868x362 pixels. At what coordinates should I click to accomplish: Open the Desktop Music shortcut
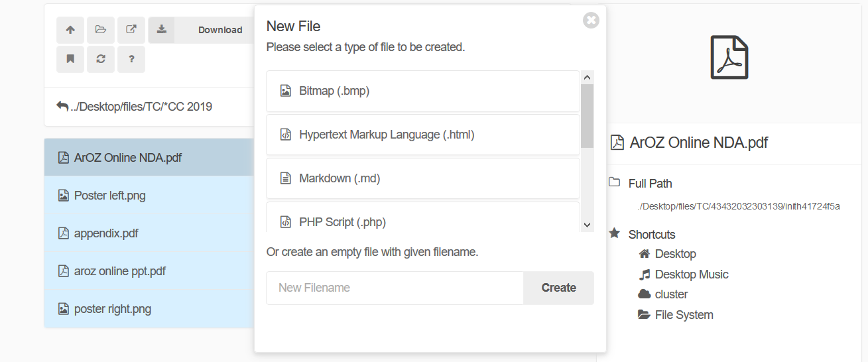691,274
